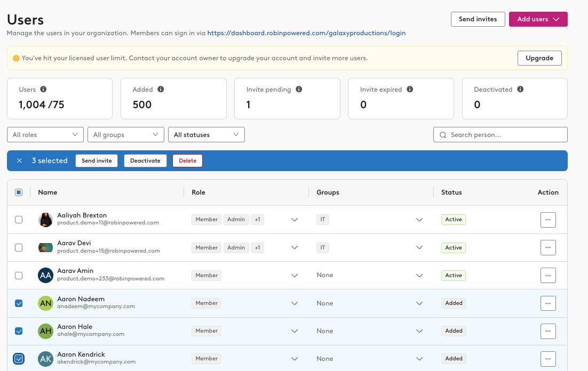Click the AK avatar for Aaron Kendrick
This screenshot has height=371, width=588.
tap(46, 359)
